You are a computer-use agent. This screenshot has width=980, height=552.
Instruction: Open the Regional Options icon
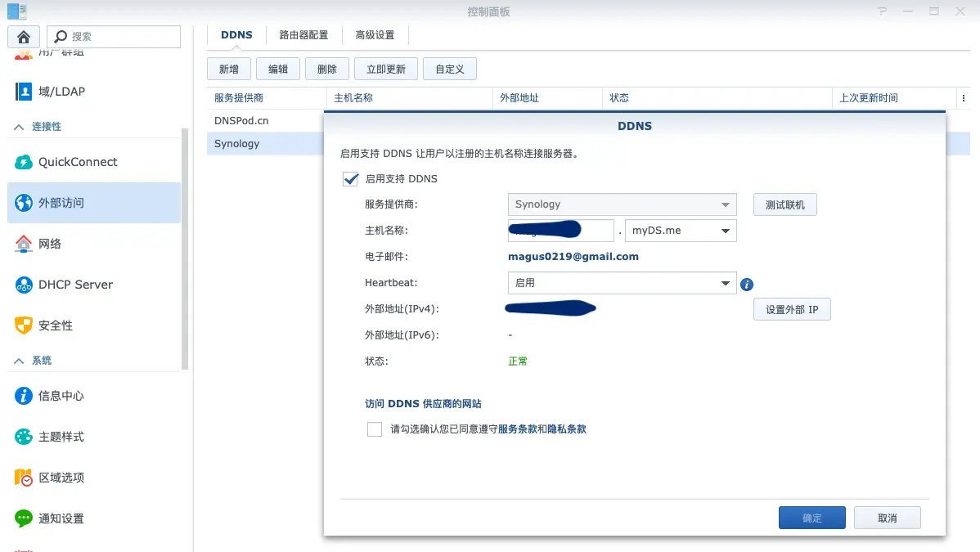coord(24,478)
